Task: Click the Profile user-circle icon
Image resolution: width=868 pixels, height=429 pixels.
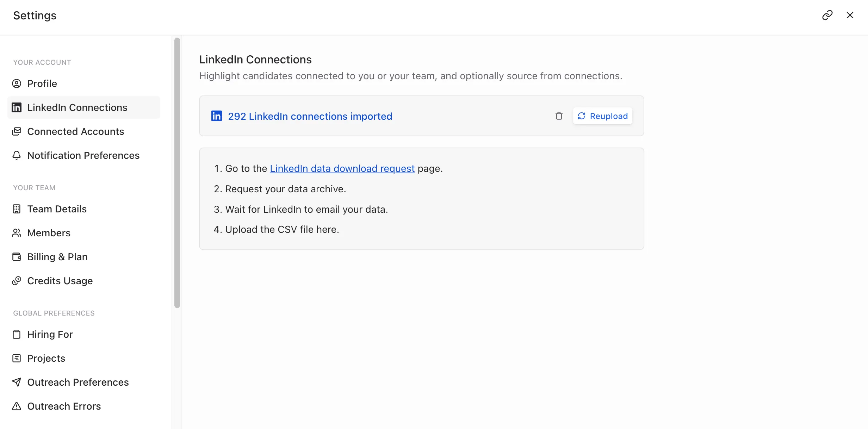Action: pos(17,83)
